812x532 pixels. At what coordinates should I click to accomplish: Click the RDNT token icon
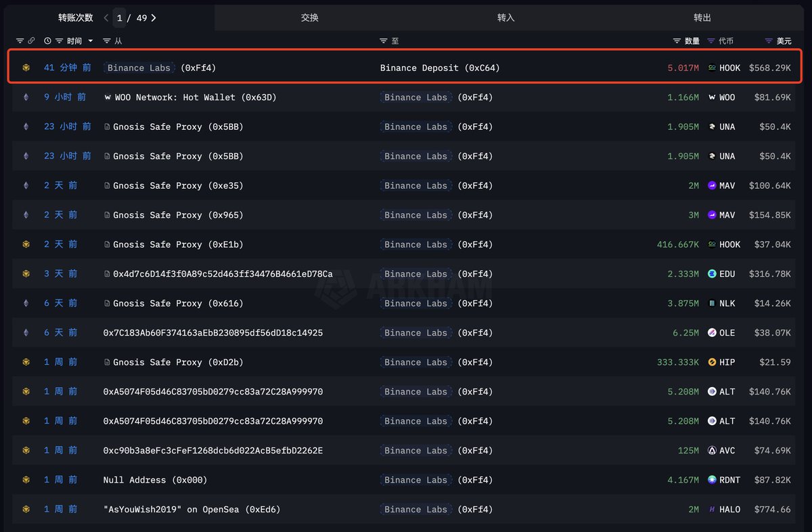pos(712,480)
